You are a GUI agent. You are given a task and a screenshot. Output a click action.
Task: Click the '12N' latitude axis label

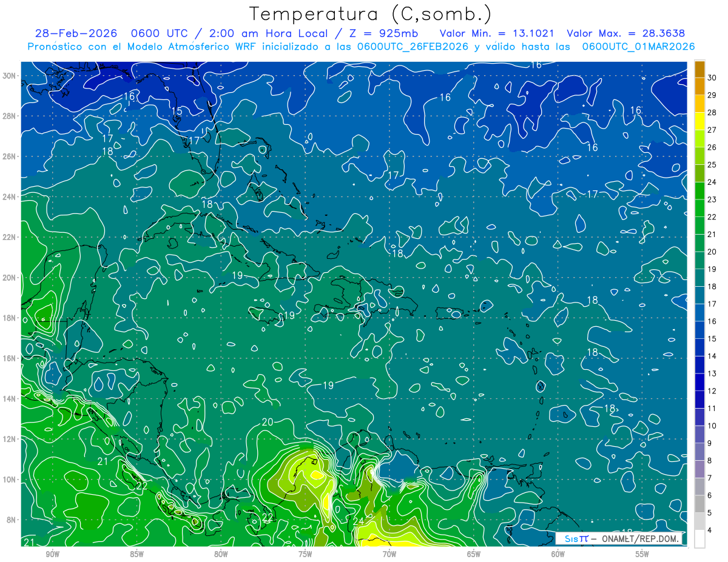[9, 439]
